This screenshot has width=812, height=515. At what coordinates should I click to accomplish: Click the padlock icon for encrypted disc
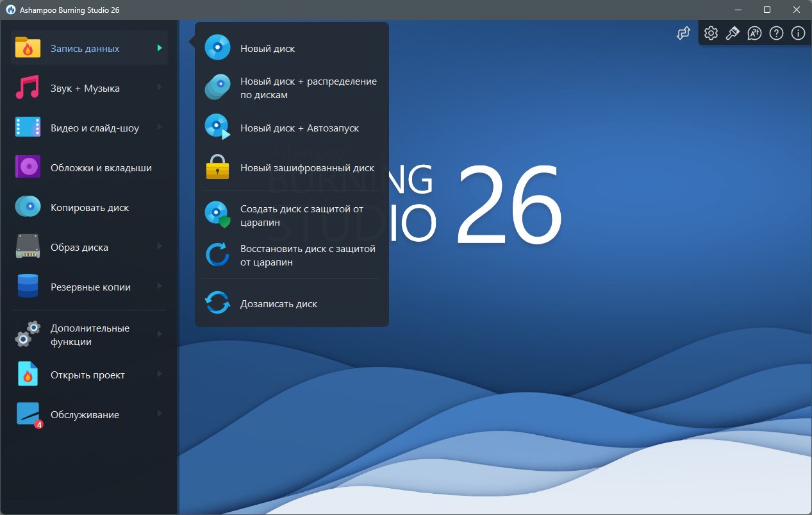tap(217, 168)
